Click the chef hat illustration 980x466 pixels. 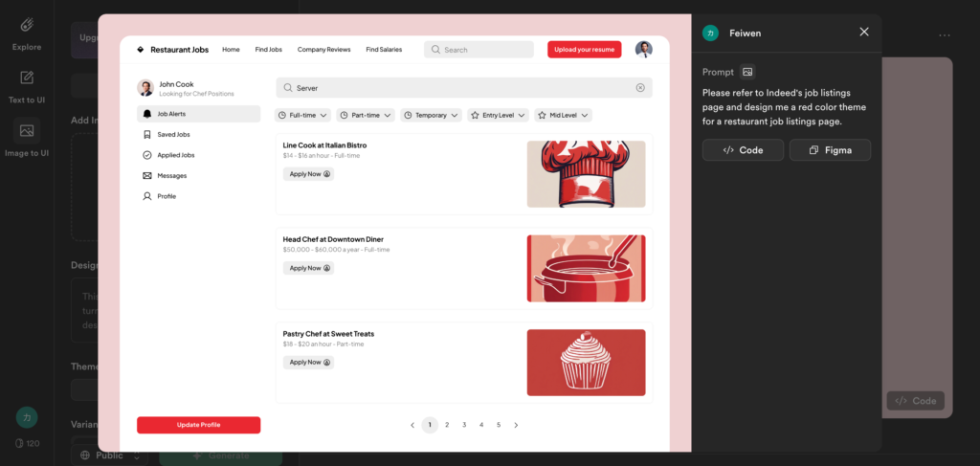587,174
